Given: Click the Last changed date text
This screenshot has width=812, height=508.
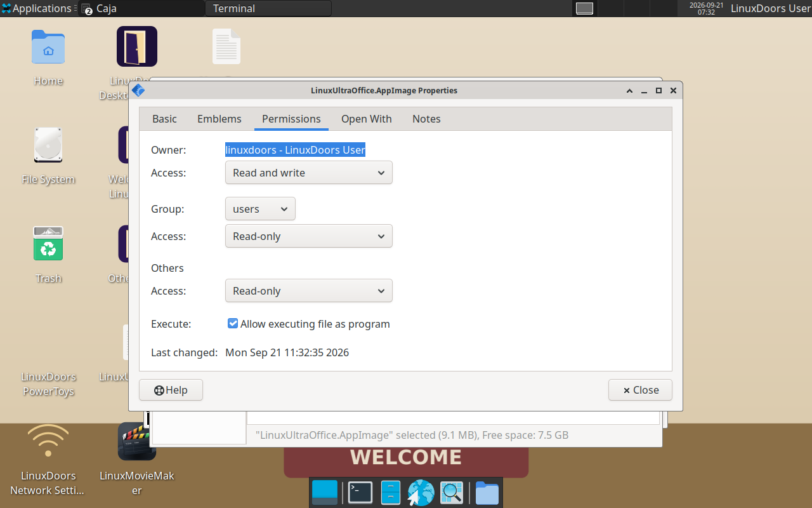Looking at the screenshot, I should (287, 352).
